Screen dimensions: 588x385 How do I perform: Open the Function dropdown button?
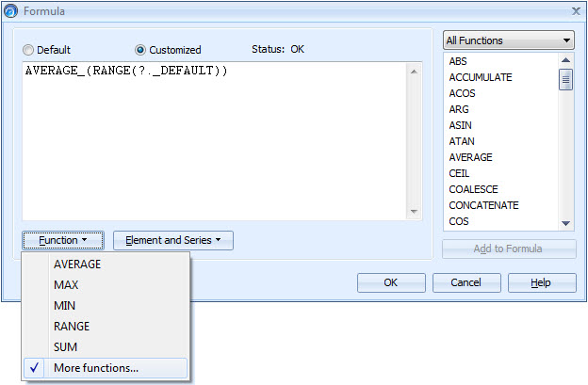coord(63,240)
